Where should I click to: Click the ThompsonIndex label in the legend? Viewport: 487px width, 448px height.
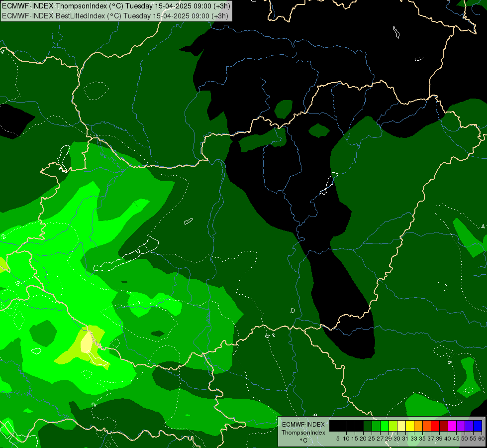click(x=303, y=433)
